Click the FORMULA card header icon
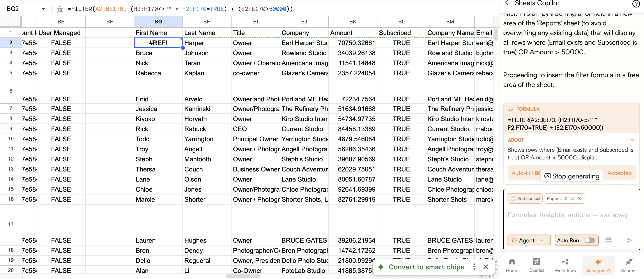The image size is (644, 279). point(511,109)
